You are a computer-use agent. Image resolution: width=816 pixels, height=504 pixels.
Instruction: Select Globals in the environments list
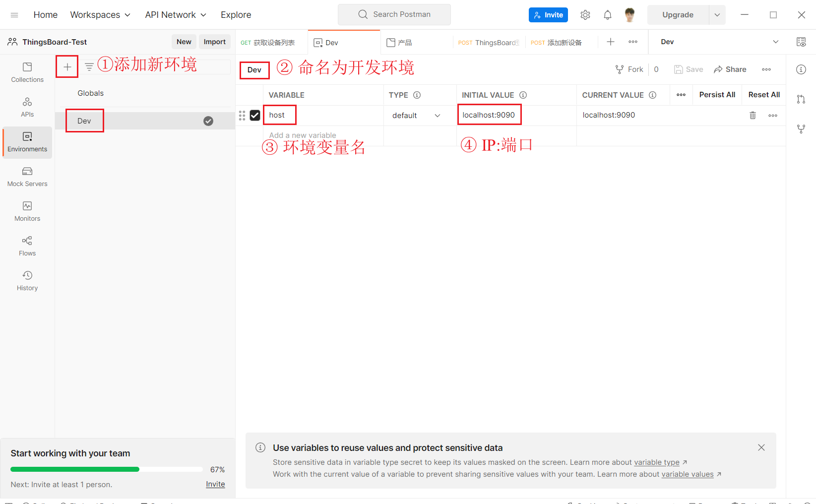point(145,93)
